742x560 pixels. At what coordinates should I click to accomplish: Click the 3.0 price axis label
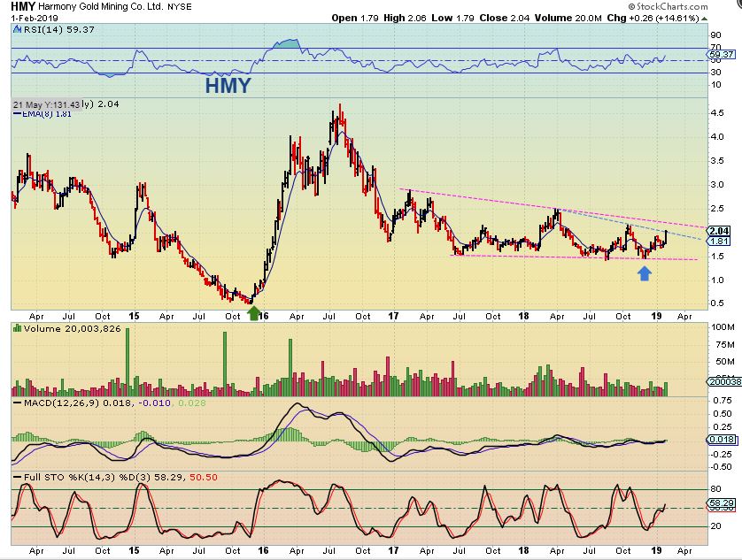pyautogui.click(x=717, y=185)
